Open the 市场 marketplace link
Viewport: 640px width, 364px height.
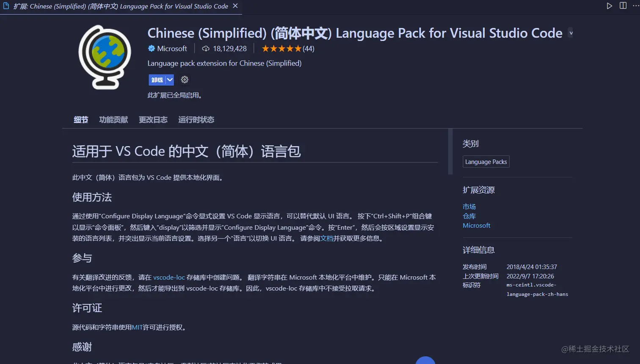469,206
